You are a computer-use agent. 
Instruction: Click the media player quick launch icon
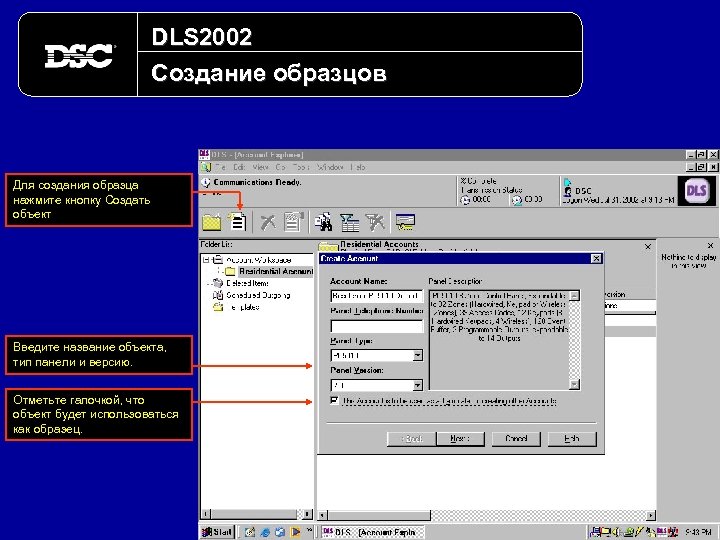[295, 532]
